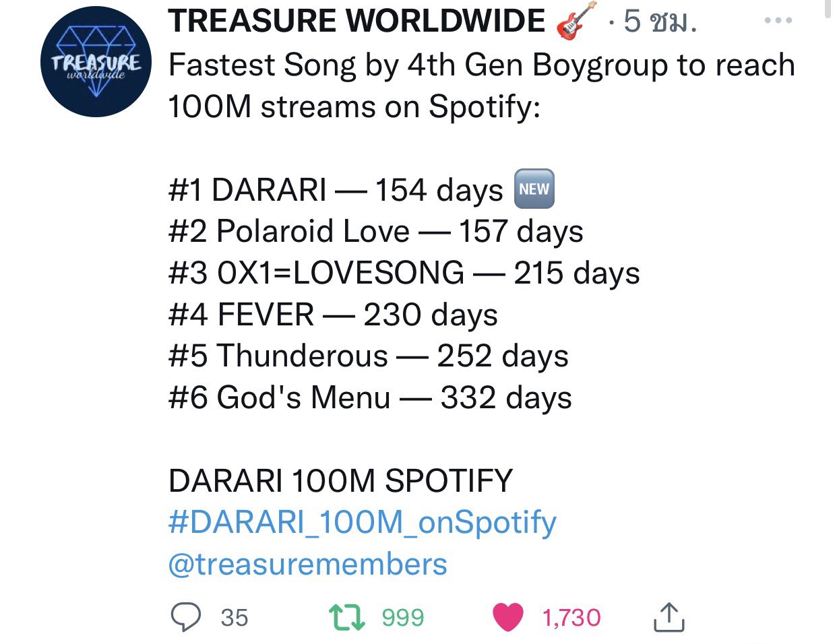Click the TREASURE WORLDWIDE account name
This screenshot has height=644, width=837.
point(356,22)
